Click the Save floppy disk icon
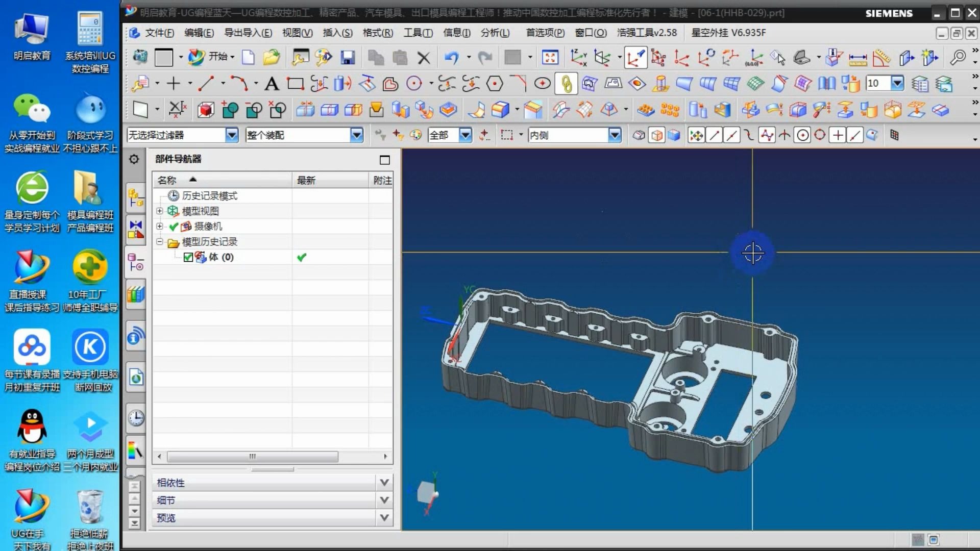980x551 pixels. pos(348,58)
